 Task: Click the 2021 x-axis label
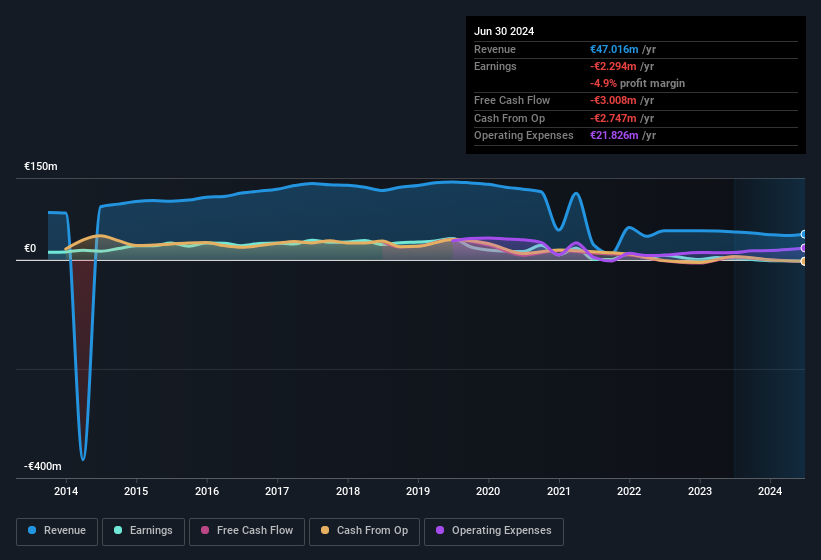pos(559,491)
